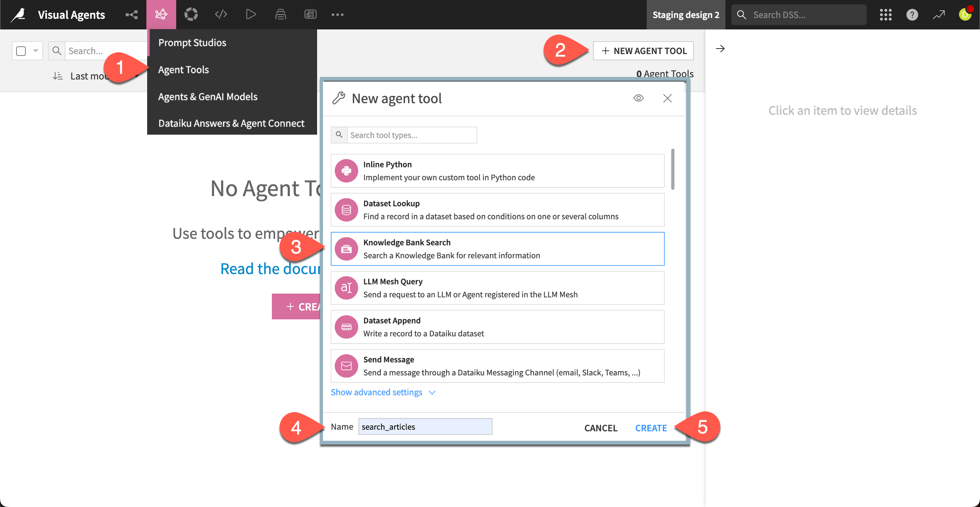Select the Send Message tool type

497,366
